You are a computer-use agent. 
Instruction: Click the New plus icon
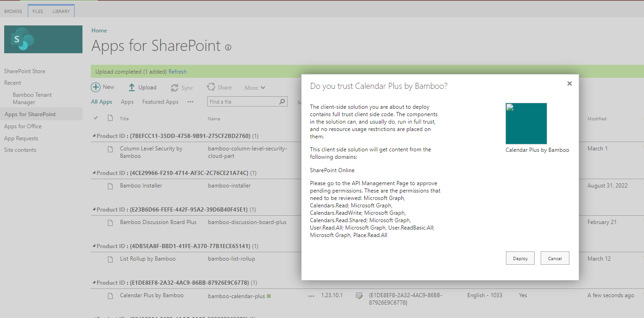(x=95, y=87)
